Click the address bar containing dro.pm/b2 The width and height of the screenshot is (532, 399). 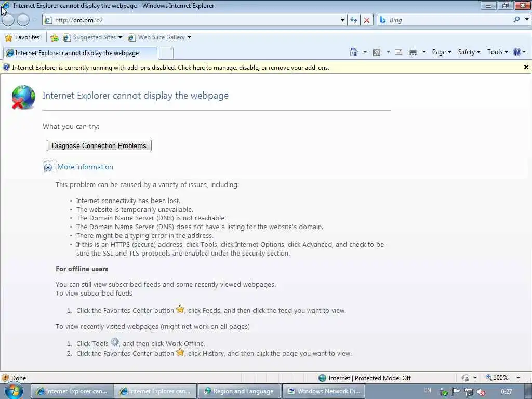191,20
